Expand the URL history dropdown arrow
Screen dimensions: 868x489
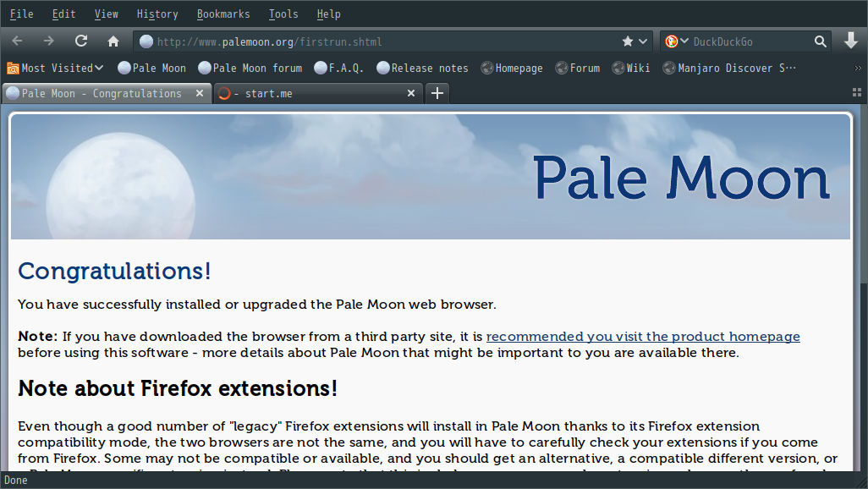click(643, 41)
